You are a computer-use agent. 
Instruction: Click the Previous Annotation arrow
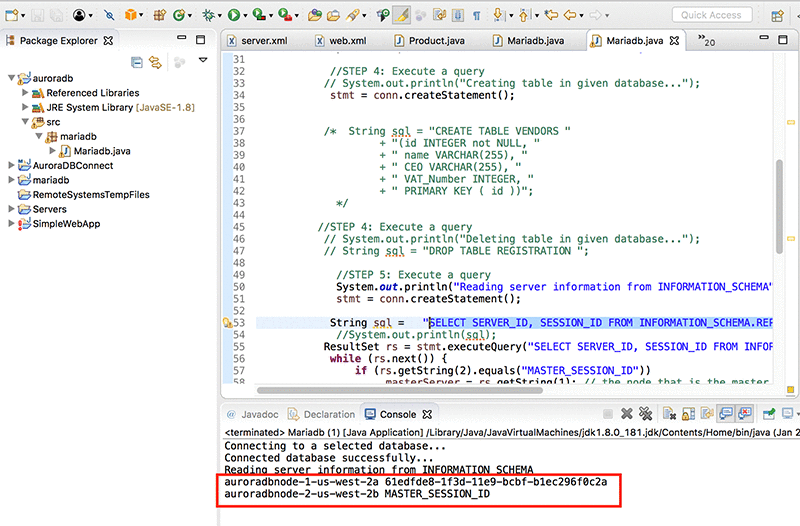524,15
